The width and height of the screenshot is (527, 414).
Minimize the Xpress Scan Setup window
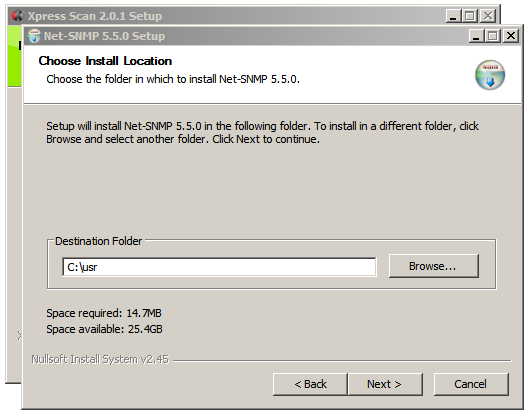(x=453, y=16)
